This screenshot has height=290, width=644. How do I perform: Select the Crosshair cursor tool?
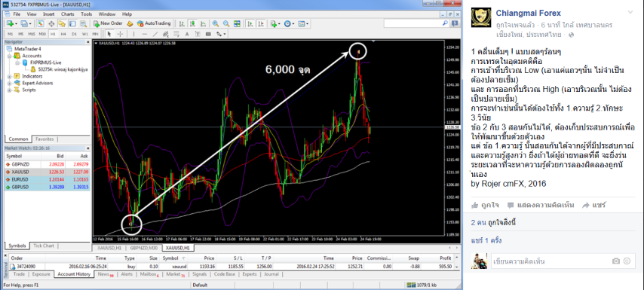click(x=121, y=34)
